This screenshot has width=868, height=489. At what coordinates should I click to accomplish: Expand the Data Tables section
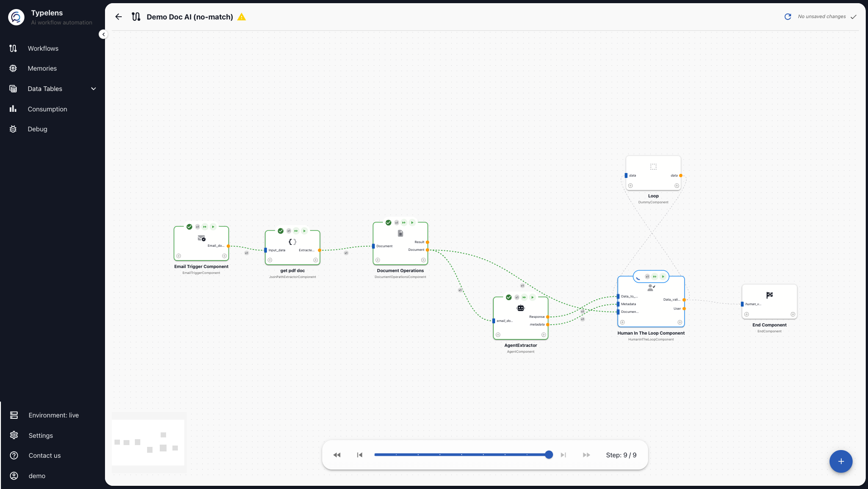(93, 89)
